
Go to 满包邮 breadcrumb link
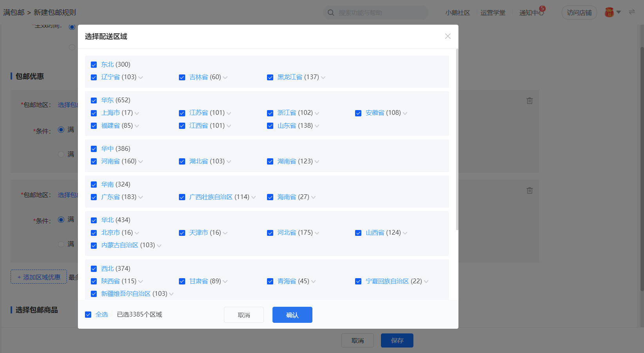pyautogui.click(x=14, y=13)
